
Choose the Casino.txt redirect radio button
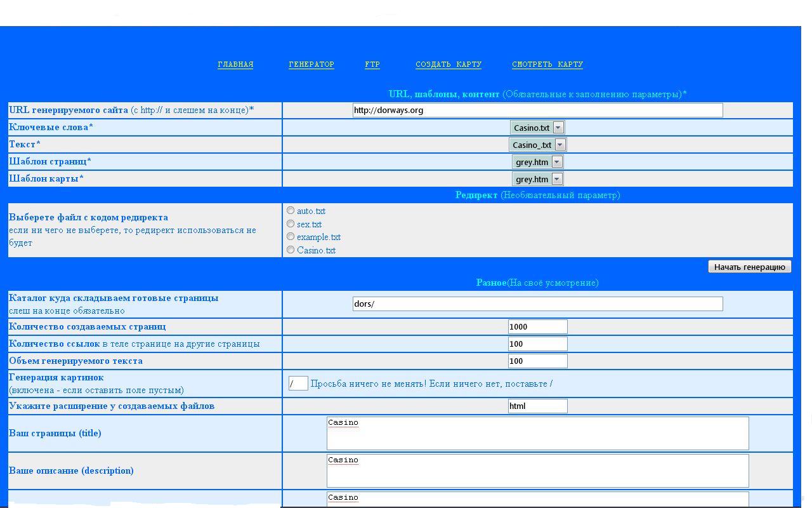[291, 250]
